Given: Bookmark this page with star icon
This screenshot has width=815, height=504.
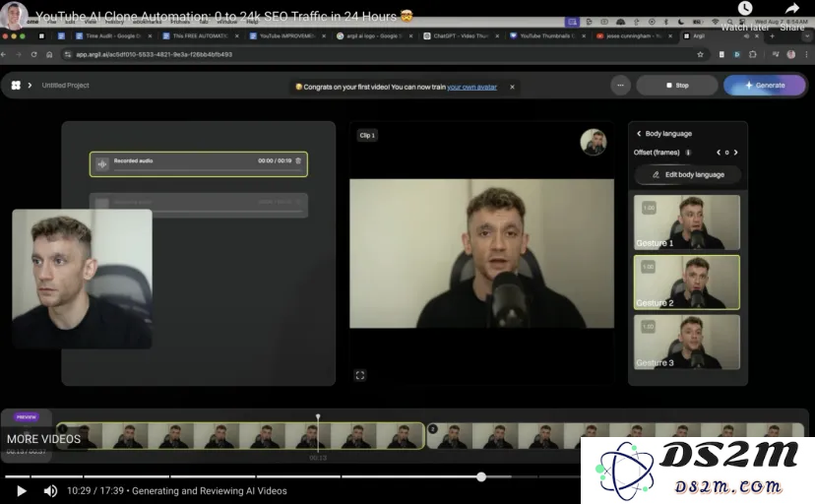Looking at the screenshot, I should click(700, 54).
